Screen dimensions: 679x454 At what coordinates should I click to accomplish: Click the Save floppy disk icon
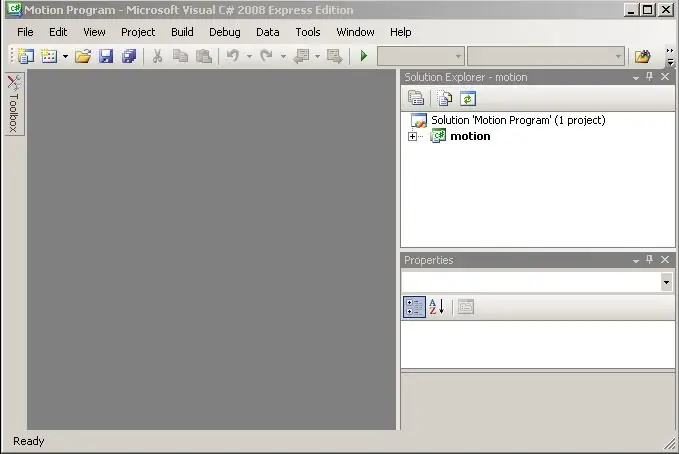pos(106,56)
